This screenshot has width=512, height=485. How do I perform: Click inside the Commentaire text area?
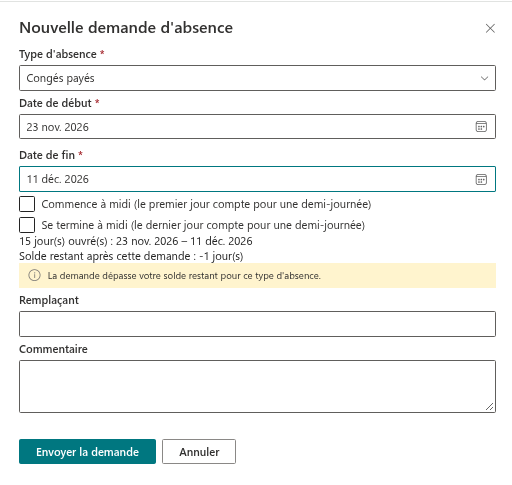click(257, 386)
